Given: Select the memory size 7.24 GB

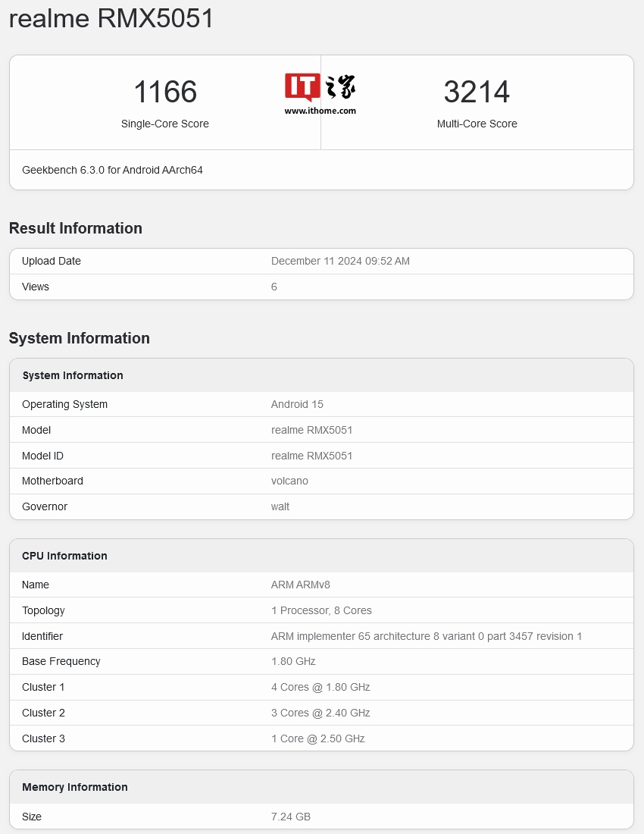Looking at the screenshot, I should pos(291,817).
